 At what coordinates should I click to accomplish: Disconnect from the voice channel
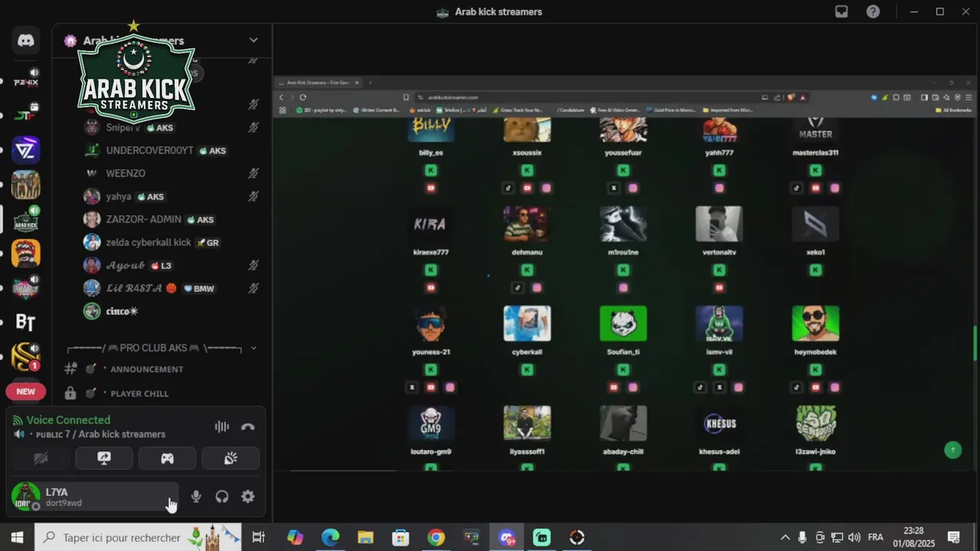248,427
